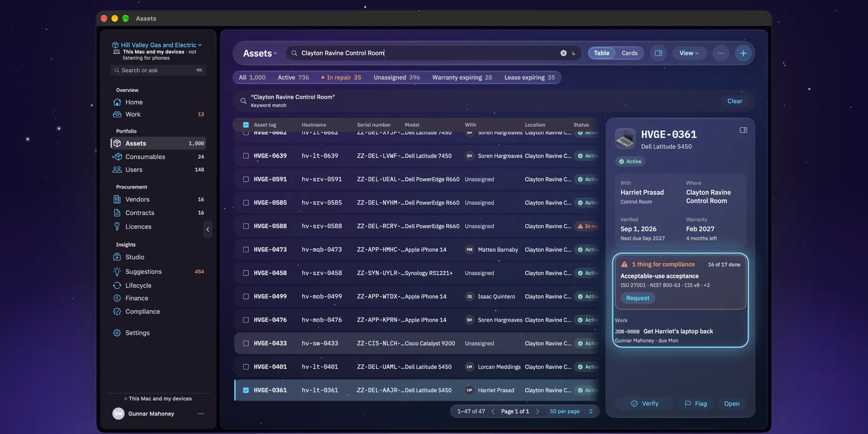This screenshot has height=434, width=868.
Task: Go to Vendors section
Action: pyautogui.click(x=159, y=199)
